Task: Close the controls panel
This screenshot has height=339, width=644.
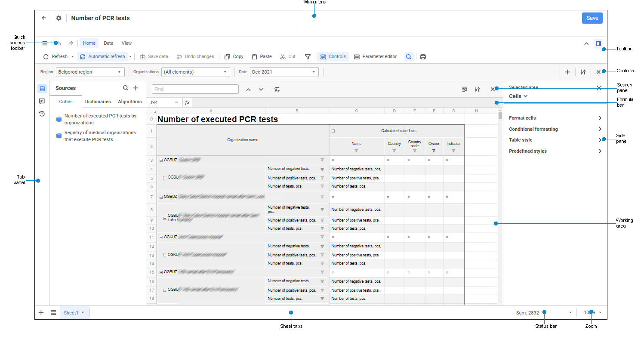Action: [598, 72]
